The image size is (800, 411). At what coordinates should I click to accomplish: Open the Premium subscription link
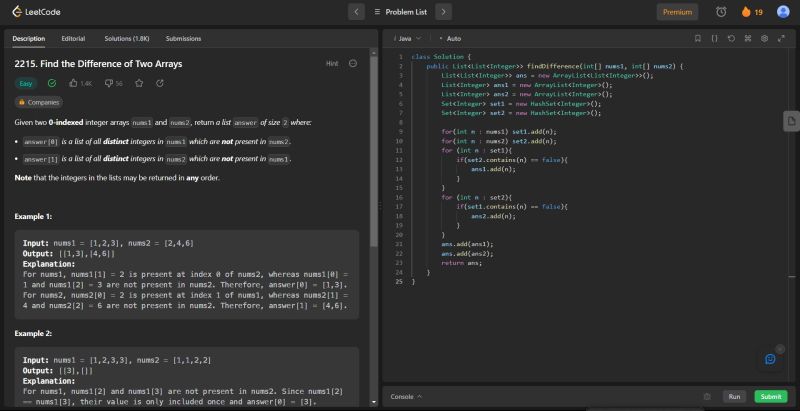tap(677, 12)
